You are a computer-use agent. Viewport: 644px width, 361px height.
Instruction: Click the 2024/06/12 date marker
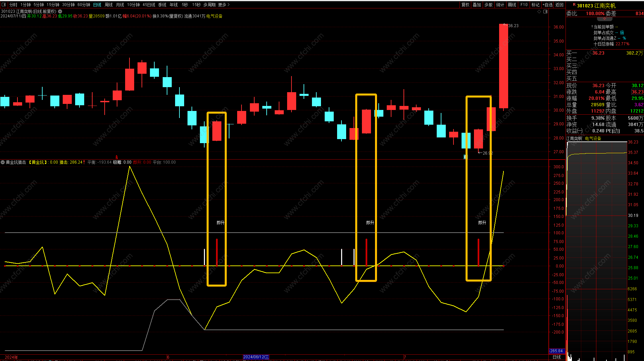click(x=256, y=357)
